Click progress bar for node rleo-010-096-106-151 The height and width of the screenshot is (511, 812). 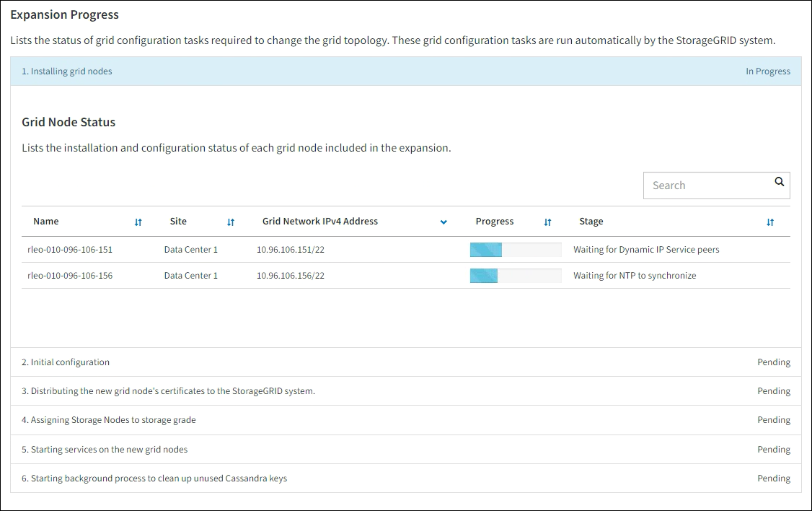click(x=515, y=250)
